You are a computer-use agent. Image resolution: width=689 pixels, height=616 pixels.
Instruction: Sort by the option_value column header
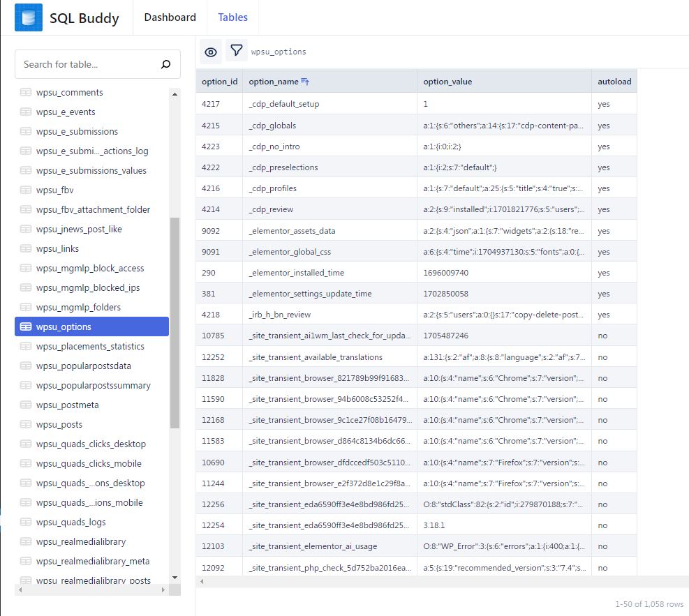pos(504,82)
